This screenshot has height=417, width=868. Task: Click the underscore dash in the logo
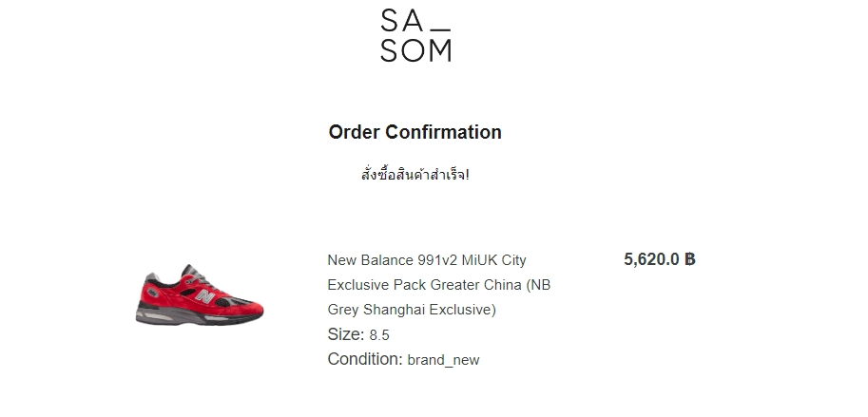(x=440, y=29)
